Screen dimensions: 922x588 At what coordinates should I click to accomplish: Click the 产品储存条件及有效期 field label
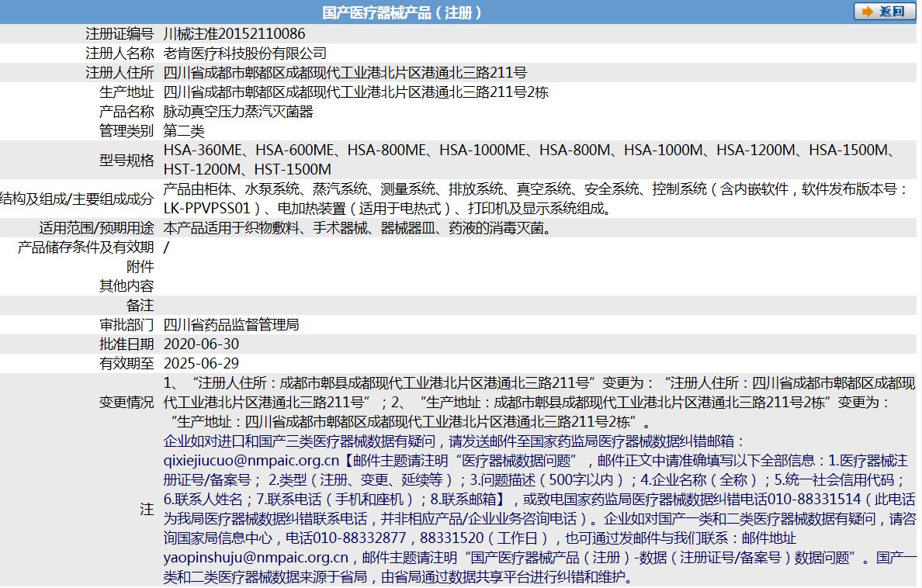[86, 247]
